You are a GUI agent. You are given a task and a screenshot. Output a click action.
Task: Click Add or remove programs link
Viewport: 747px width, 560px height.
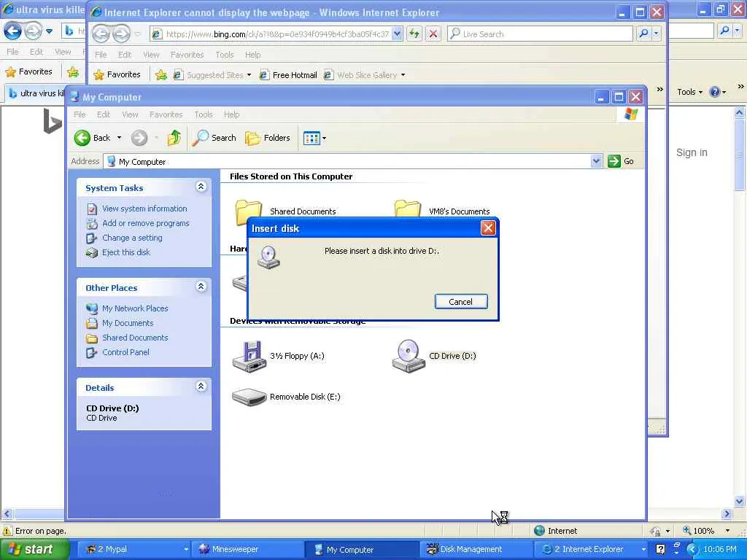[x=145, y=223]
